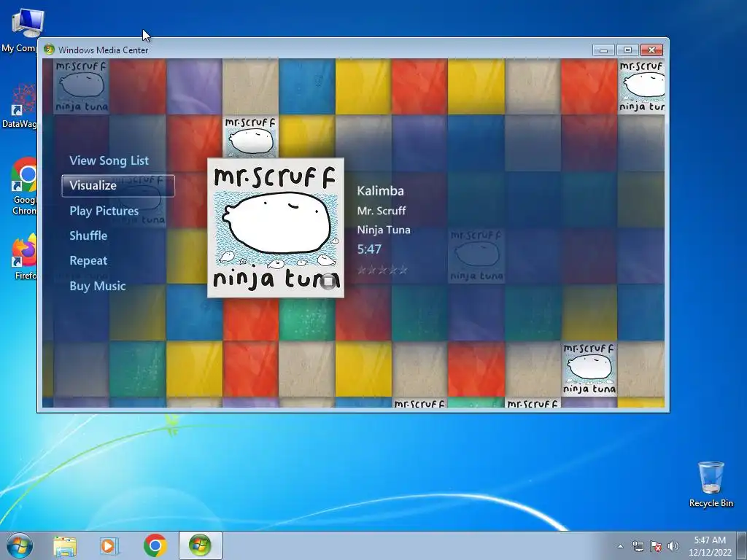
Task: Click the volume speaker tray icon
Action: 673,546
